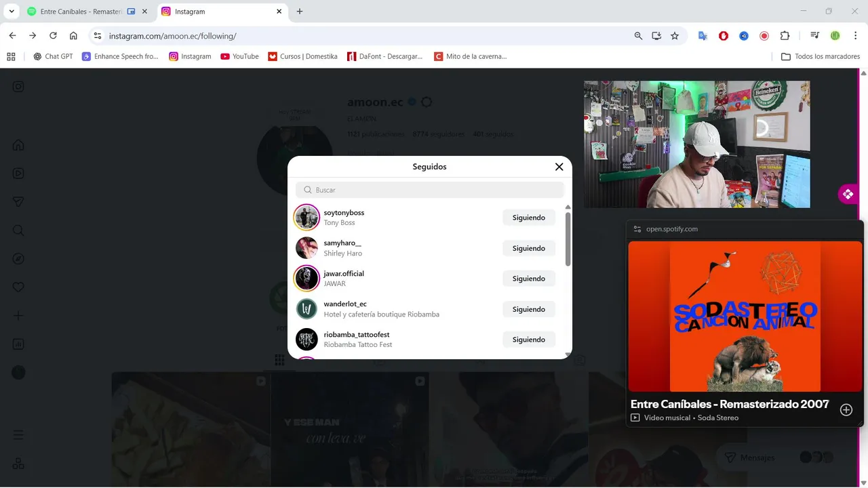Viewport: 868px width, 488px height.
Task: Open username link soytonyboss
Action: pyautogui.click(x=344, y=213)
